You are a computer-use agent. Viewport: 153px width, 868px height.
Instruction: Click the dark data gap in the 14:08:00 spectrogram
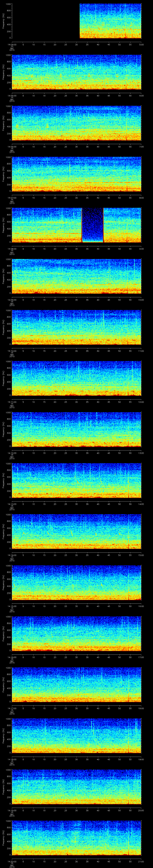click(92, 225)
